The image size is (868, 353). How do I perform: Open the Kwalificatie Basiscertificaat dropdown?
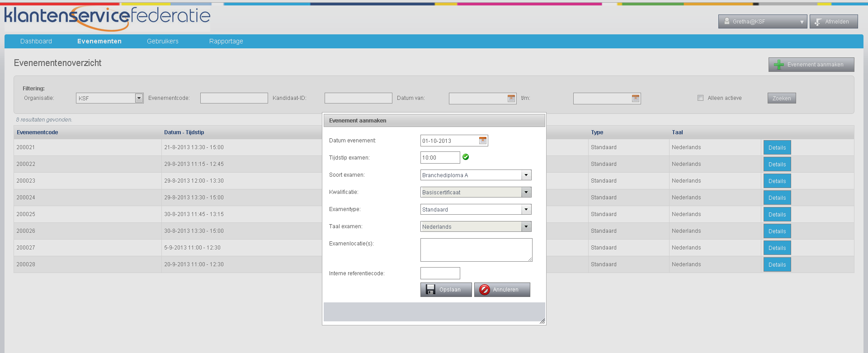pyautogui.click(x=526, y=192)
